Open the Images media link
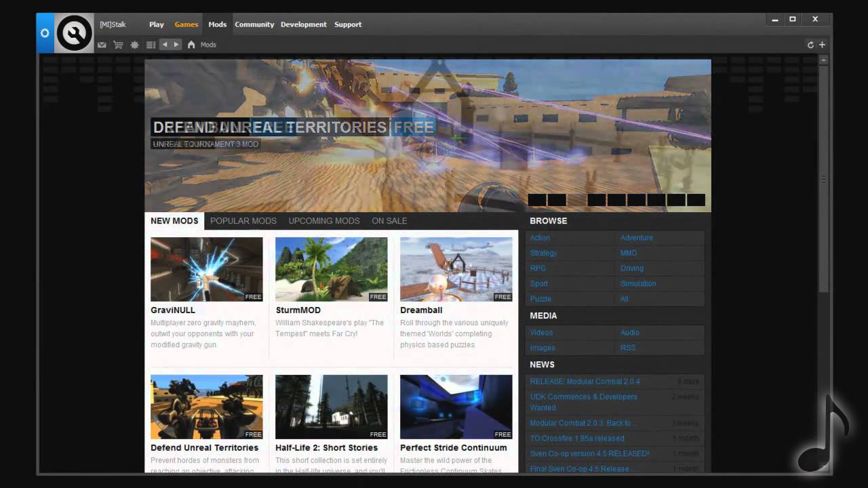Viewport: 868px width, 488px height. tap(542, 348)
